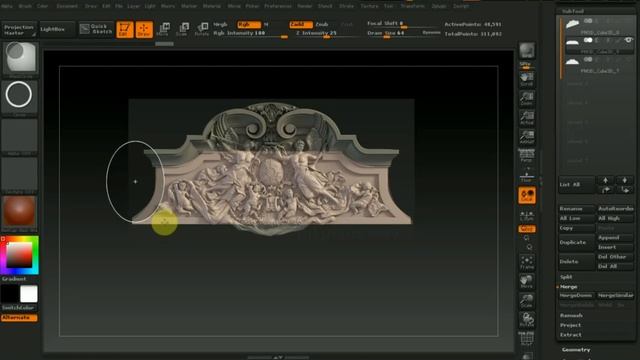Adjust the Rgb Intensity slider
Image resolution: width=640 pixels, height=360 pixels.
(x=250, y=33)
